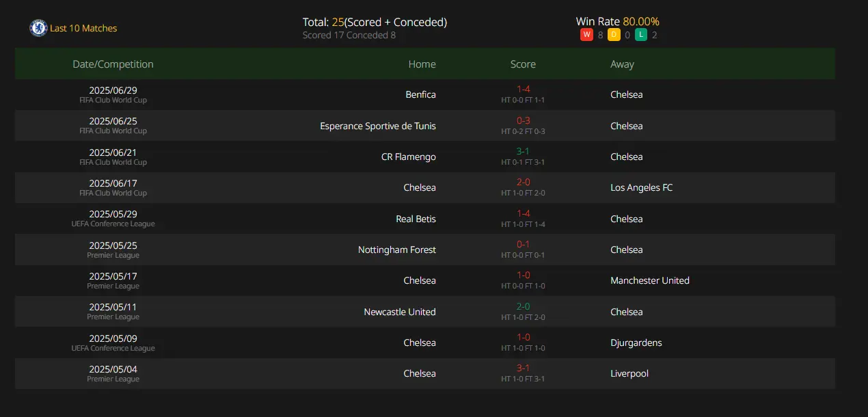Viewport: 868px width, 417px height.
Task: Select Manchester United away team
Action: [650, 280]
